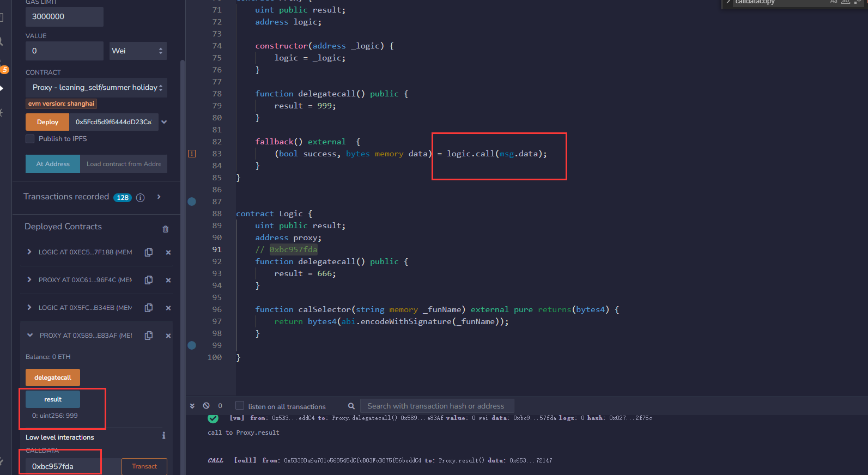Image resolution: width=868 pixels, height=475 pixels.
Task: Click blue result getter button
Action: pyautogui.click(x=53, y=399)
